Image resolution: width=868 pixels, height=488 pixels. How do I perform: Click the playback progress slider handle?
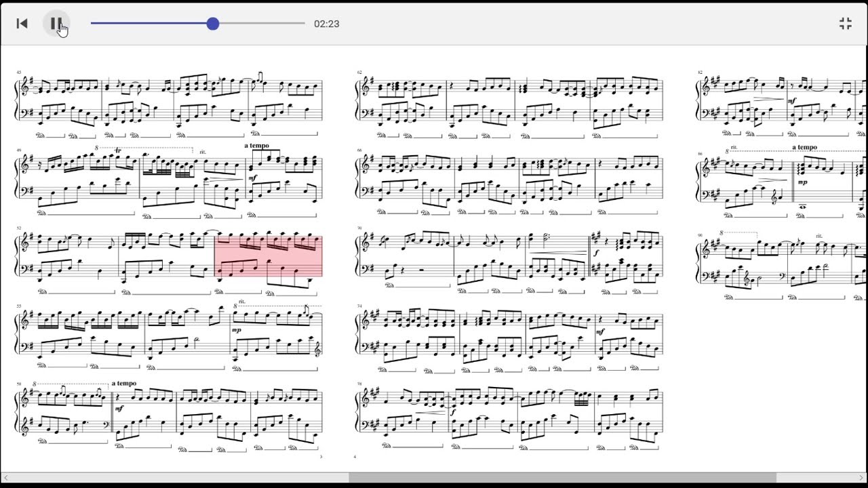click(213, 24)
